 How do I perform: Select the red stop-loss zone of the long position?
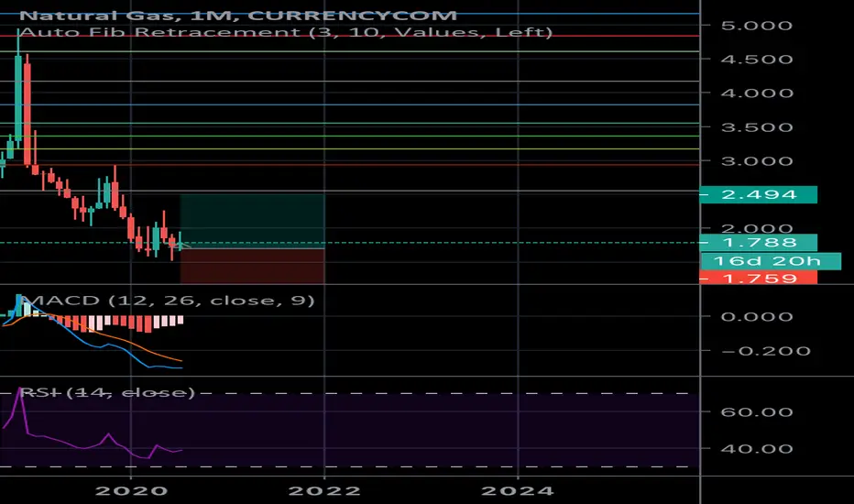point(252,266)
